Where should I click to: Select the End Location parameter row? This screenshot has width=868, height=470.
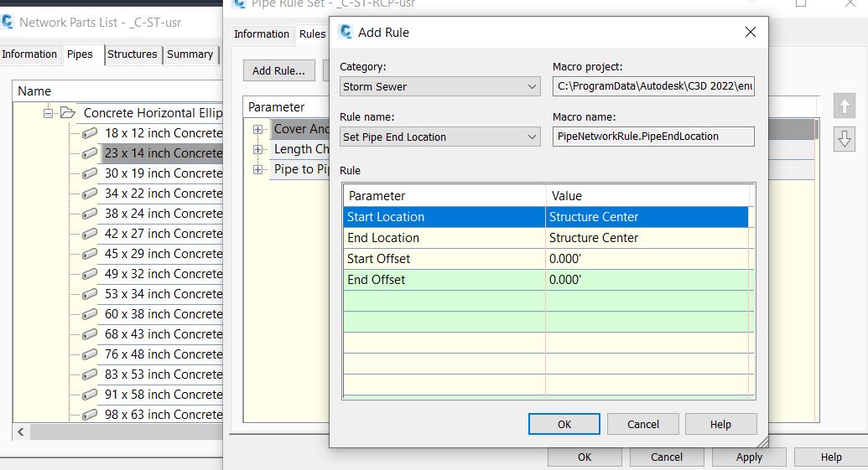click(x=546, y=238)
